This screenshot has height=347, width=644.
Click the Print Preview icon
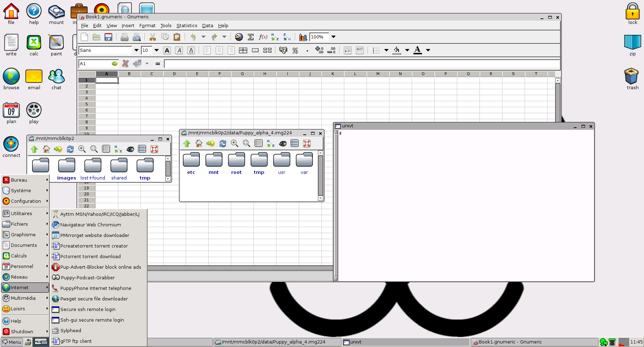(x=137, y=37)
